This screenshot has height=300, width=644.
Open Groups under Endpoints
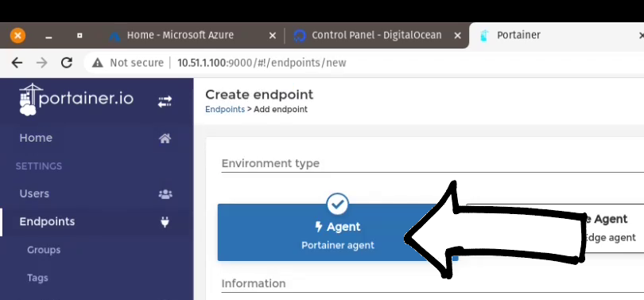pyautogui.click(x=44, y=250)
